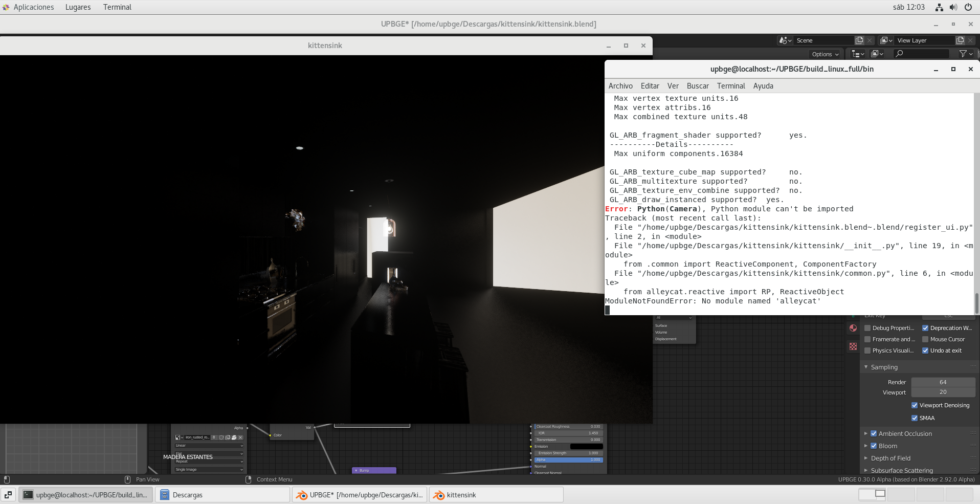
Task: Open the Options dropdown
Action: click(826, 54)
